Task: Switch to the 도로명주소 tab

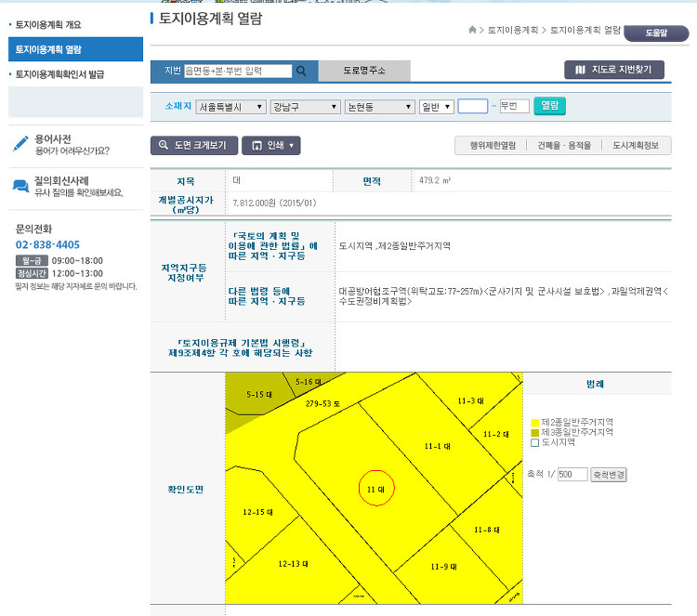Action: 363,71
